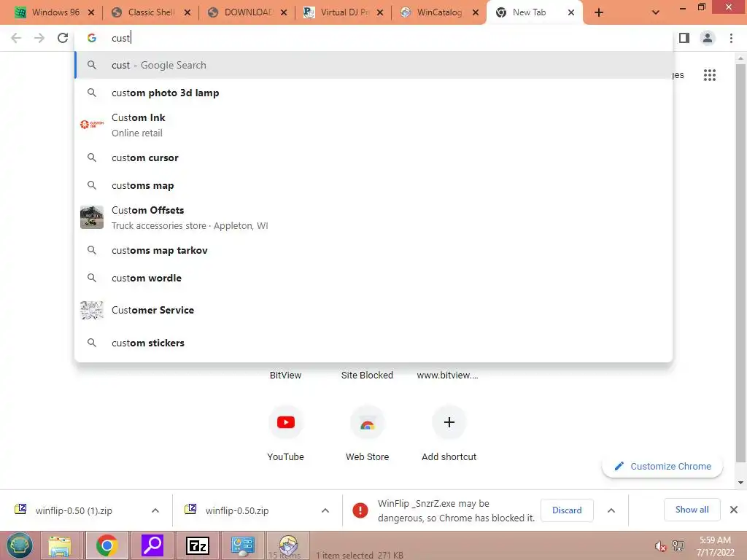The width and height of the screenshot is (747, 560).
Task: Select the Customer Service suggestion
Action: [x=373, y=310]
